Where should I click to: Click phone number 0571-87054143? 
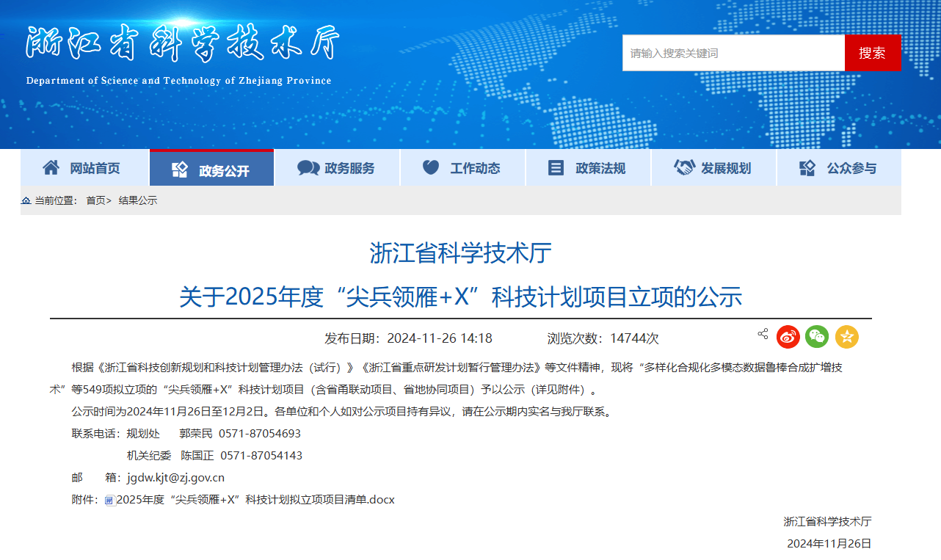(x=261, y=456)
